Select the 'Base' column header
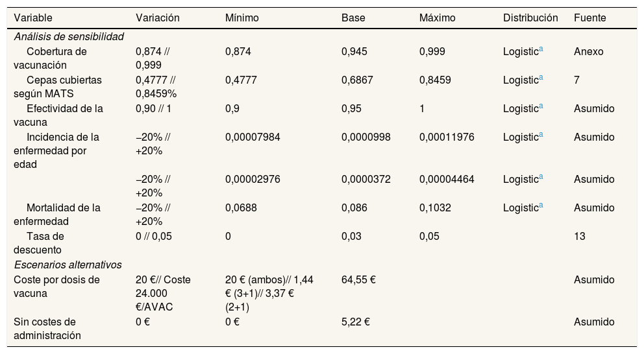The image size is (644, 354). click(x=353, y=18)
